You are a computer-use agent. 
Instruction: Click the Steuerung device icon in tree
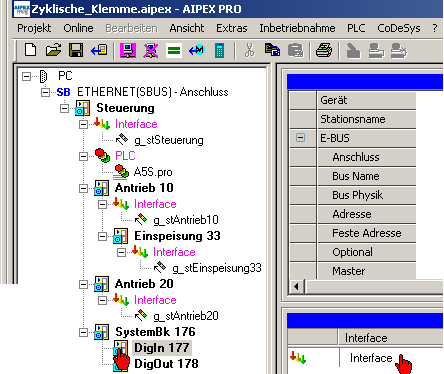(x=82, y=108)
